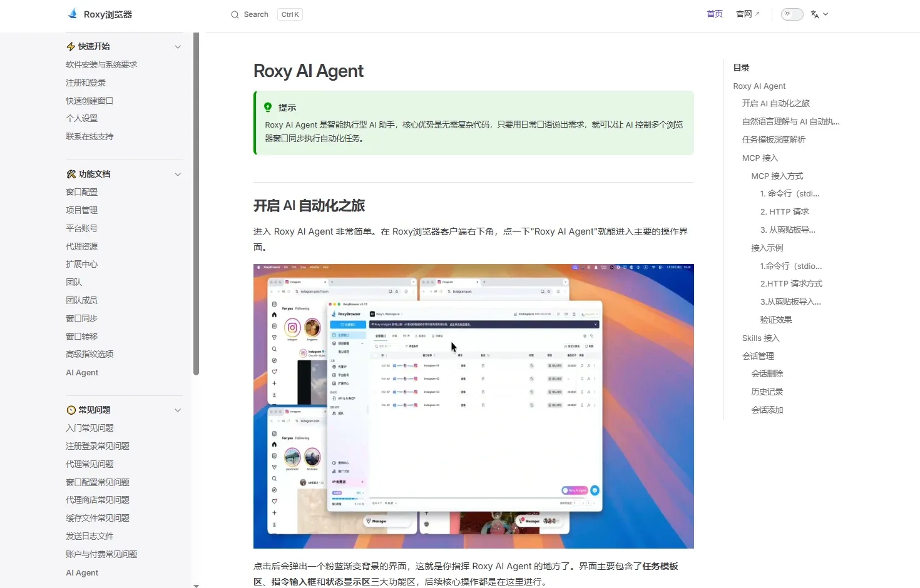Screen dimensions: 920x588
Task: Collapse the 功能文档 section chevron
Action: [178, 175]
